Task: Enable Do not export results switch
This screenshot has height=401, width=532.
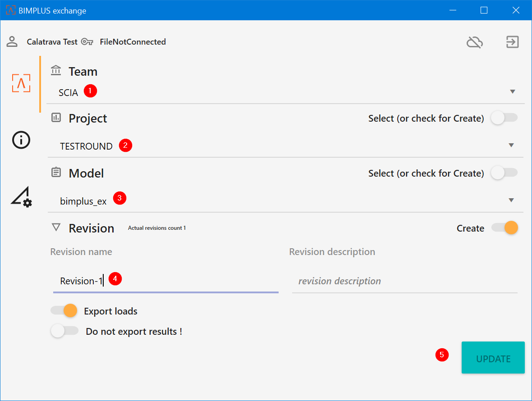Action: [64, 331]
